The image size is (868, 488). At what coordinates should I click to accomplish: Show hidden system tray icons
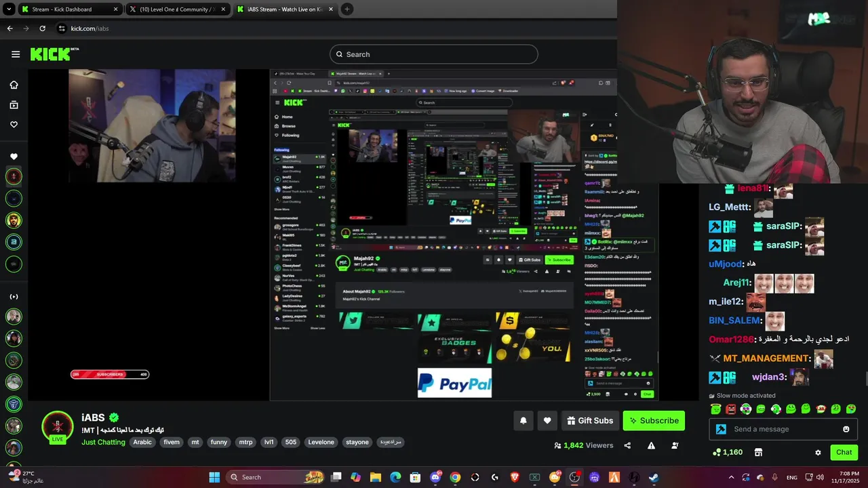click(x=731, y=477)
